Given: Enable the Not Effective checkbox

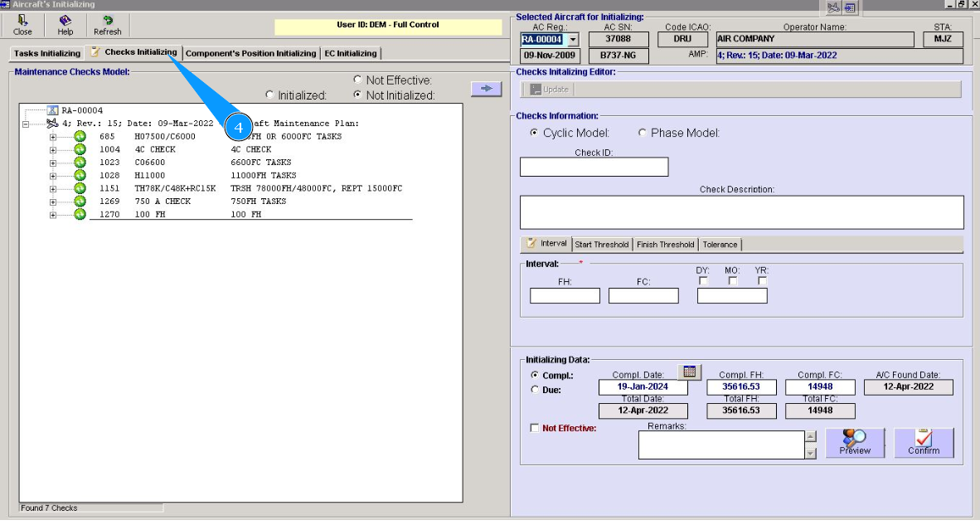Looking at the screenshot, I should pyautogui.click(x=535, y=428).
